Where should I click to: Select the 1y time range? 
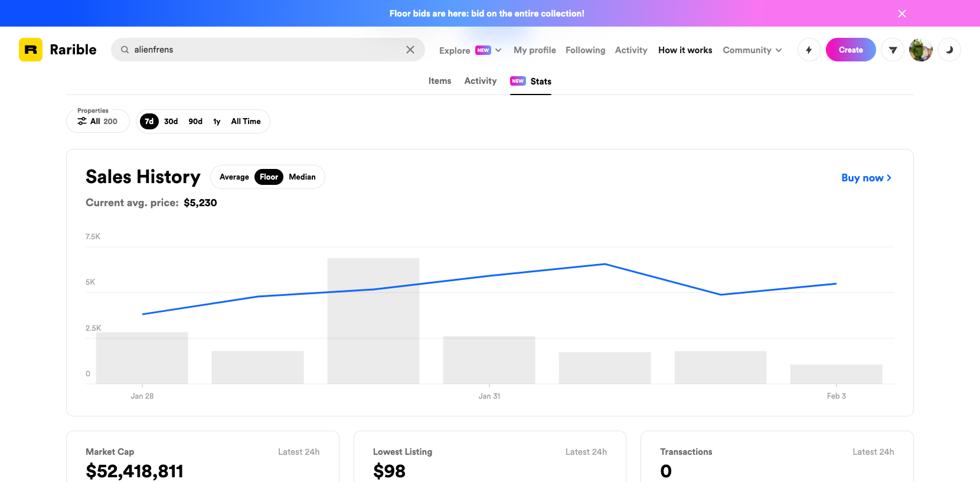pos(217,121)
